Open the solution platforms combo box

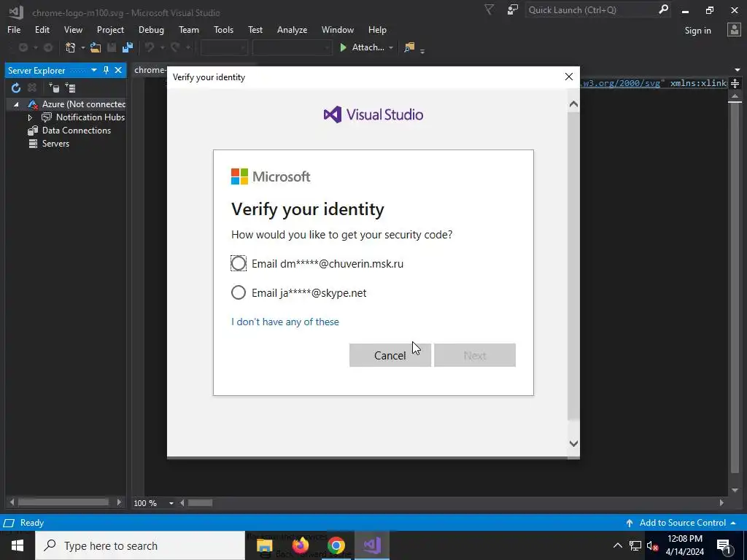[292, 47]
